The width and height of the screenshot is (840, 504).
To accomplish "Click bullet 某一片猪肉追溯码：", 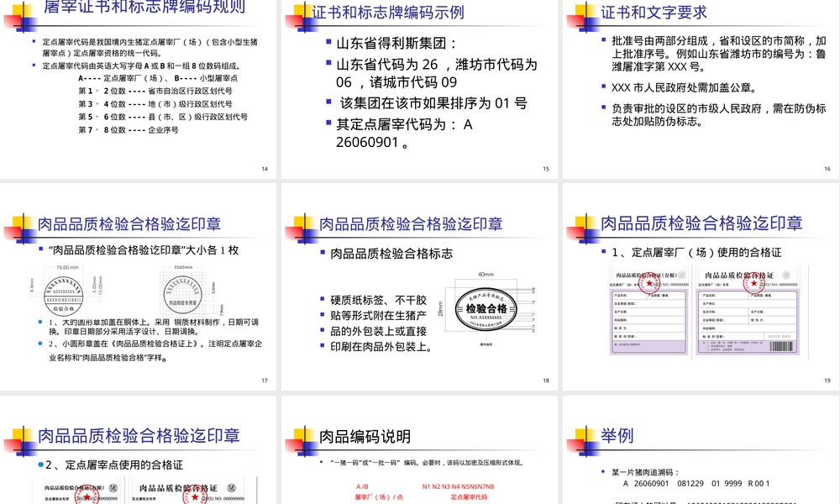I will 645,472.
